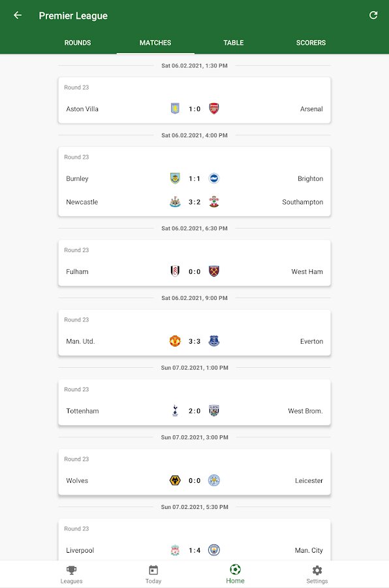Open the Burnley vs Brighton match
Viewport: 389px width, 588px height.
pos(194,179)
